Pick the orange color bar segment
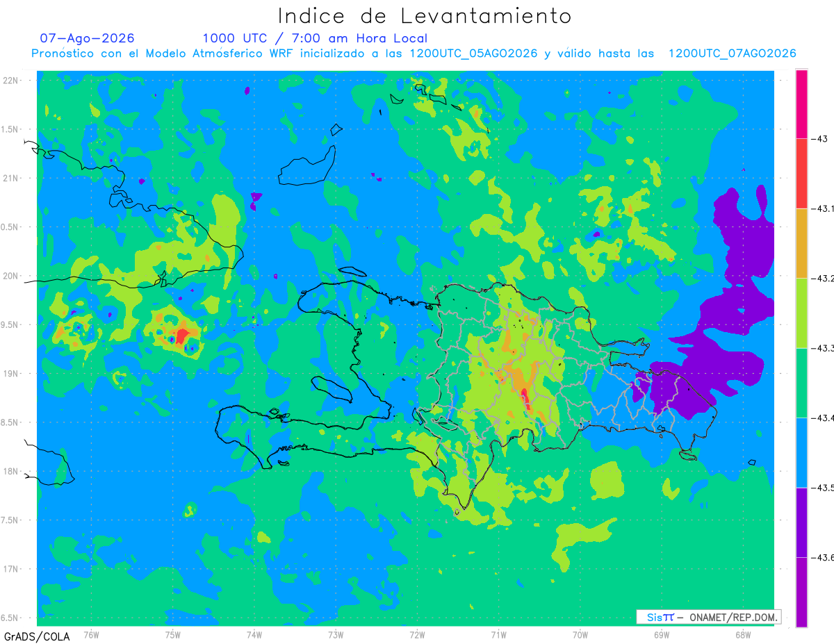This screenshot has width=834, height=644. [x=801, y=243]
